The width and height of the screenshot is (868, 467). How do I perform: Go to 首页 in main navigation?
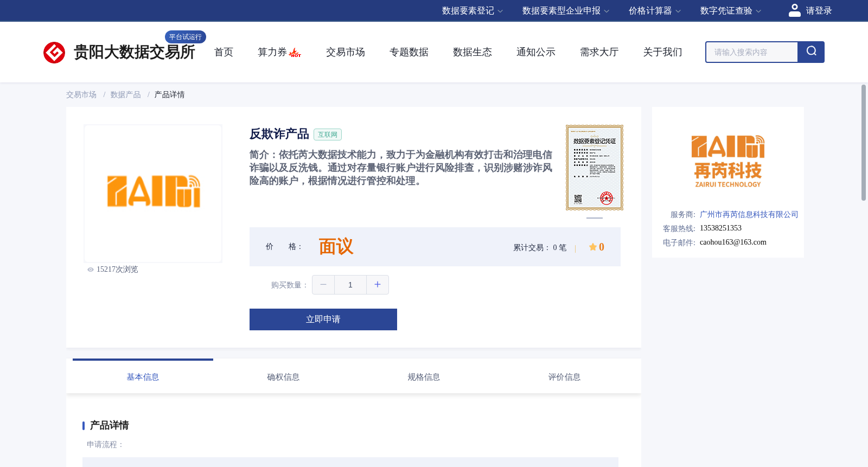point(224,52)
